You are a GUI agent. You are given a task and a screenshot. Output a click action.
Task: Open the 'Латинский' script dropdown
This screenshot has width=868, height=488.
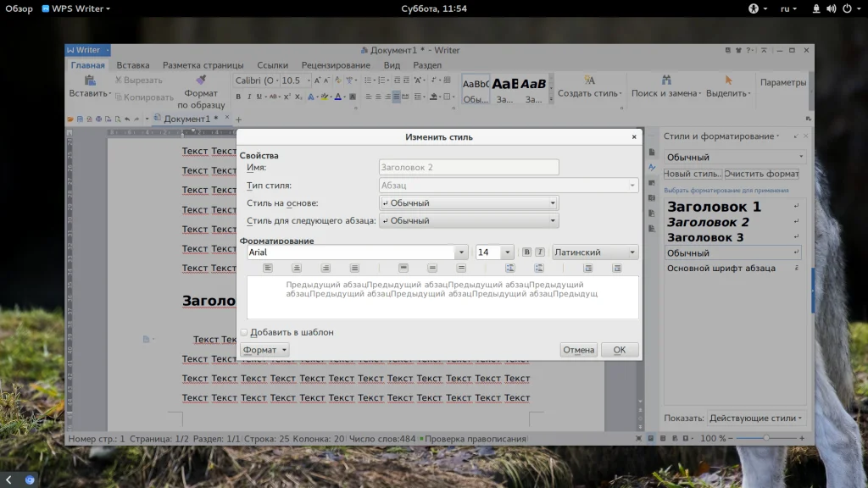pos(632,252)
